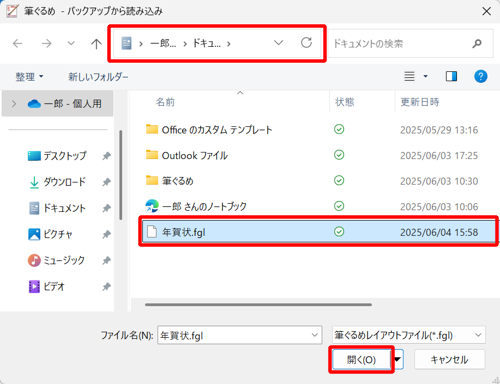The image size is (500, 384).
Task: Click the pin icon beside ピクチャ
Action: point(106,234)
